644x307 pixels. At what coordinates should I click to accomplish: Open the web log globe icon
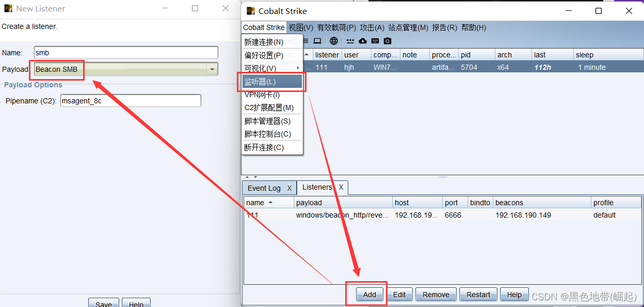pos(334,41)
